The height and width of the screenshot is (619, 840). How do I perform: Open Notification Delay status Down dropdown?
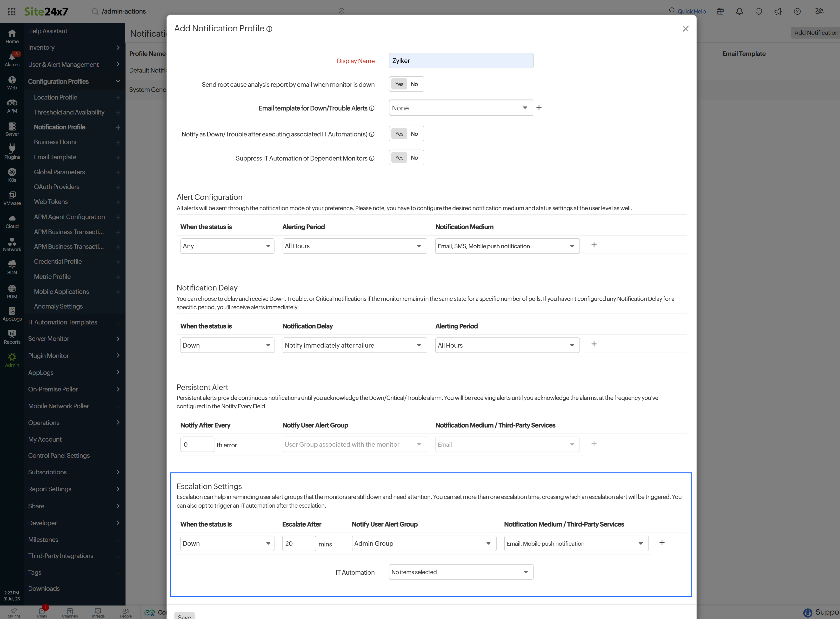pyautogui.click(x=227, y=345)
